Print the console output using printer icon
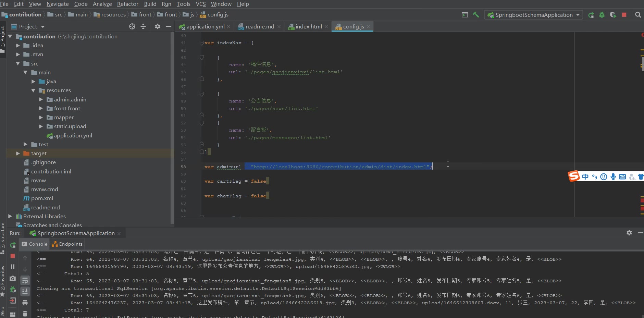 tap(25, 302)
